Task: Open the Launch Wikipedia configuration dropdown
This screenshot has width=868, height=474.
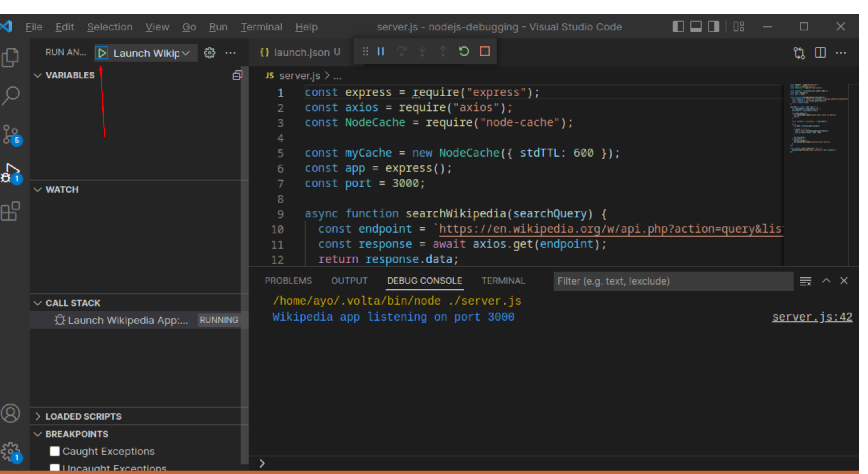Action: (186, 52)
